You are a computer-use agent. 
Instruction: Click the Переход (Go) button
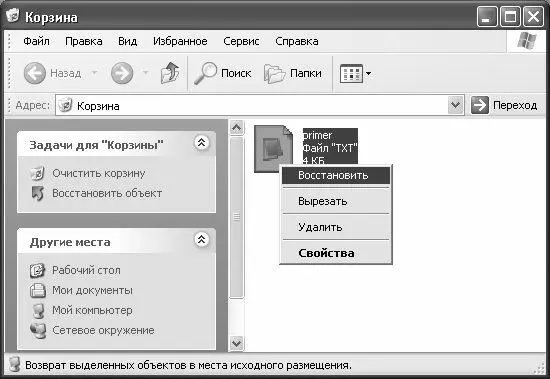click(x=504, y=105)
